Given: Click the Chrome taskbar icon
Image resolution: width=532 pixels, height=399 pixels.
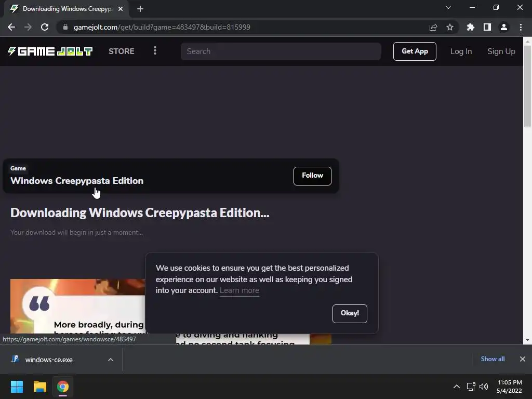Looking at the screenshot, I should click(63, 387).
